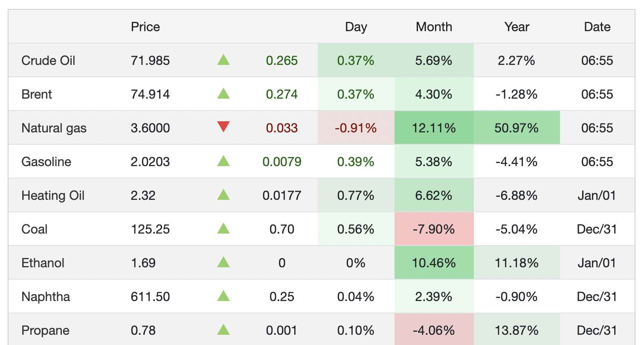Click Brent price 74.914

click(150, 94)
